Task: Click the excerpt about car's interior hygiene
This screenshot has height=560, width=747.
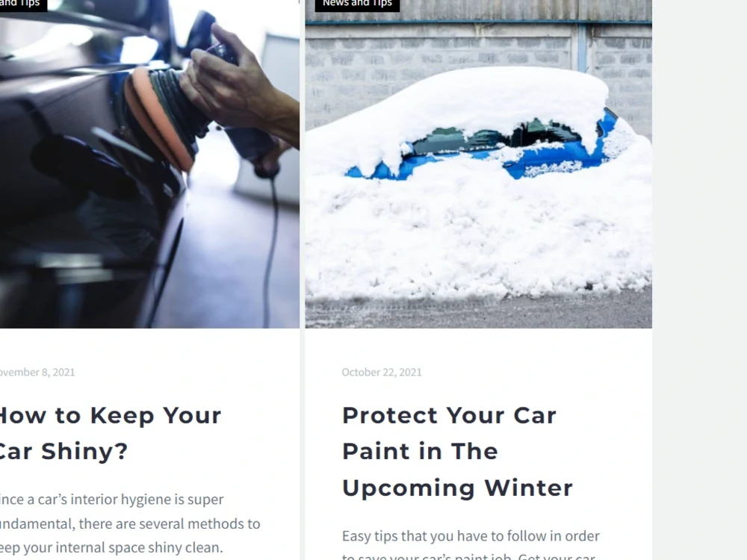Action: [x=130, y=523]
